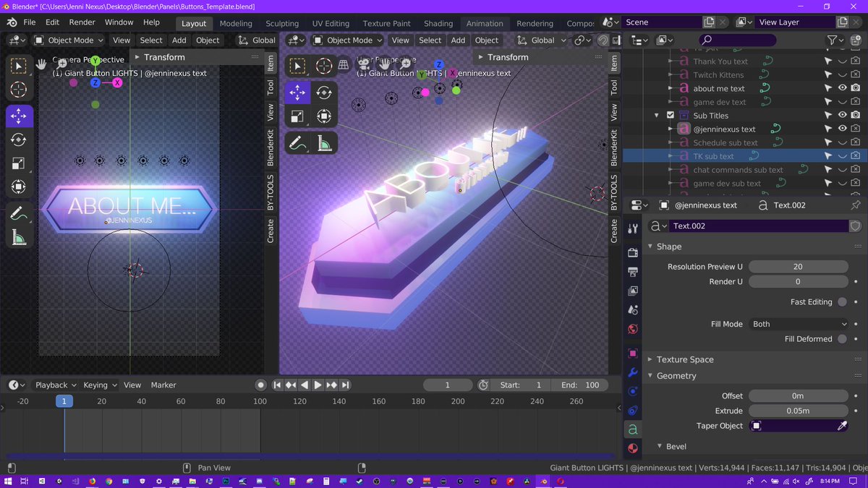Click the Text.002 data name field
Screen dimensions: 868x488
click(x=758, y=226)
